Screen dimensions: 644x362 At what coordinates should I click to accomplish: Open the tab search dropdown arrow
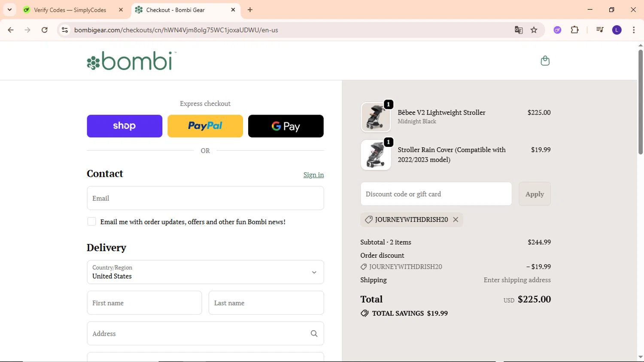click(x=9, y=10)
